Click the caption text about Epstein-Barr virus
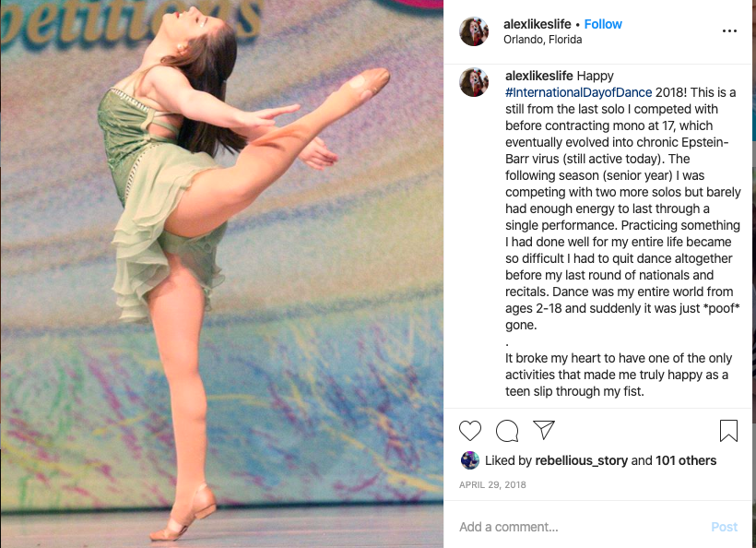This screenshot has height=548, width=756. click(x=622, y=200)
